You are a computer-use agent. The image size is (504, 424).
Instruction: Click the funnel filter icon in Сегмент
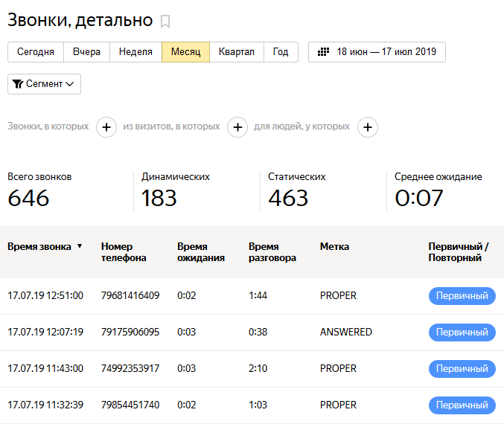coord(17,84)
